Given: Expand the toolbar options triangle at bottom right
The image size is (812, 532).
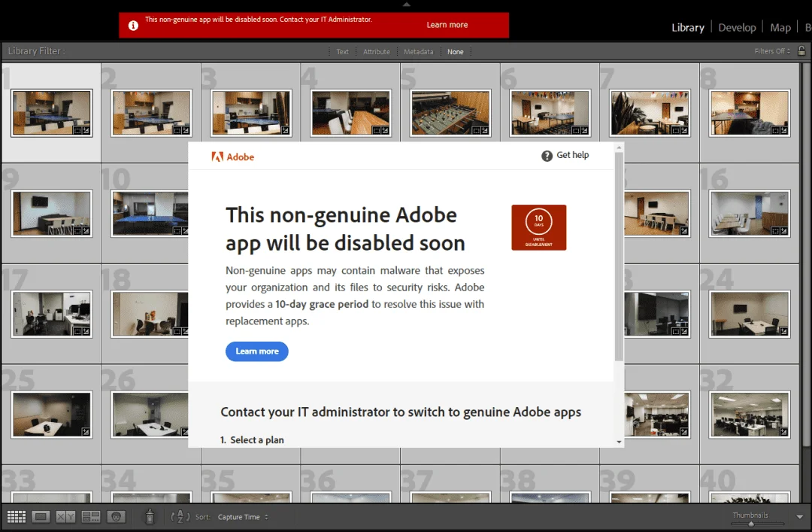Looking at the screenshot, I should click(x=799, y=516).
